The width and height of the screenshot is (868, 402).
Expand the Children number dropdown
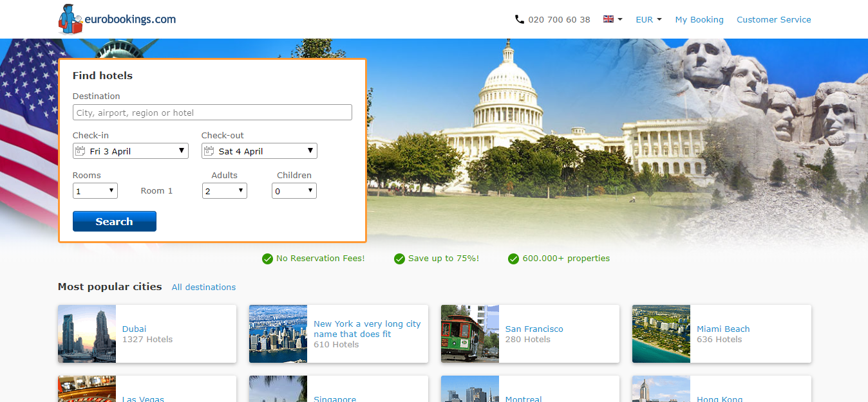coord(294,191)
